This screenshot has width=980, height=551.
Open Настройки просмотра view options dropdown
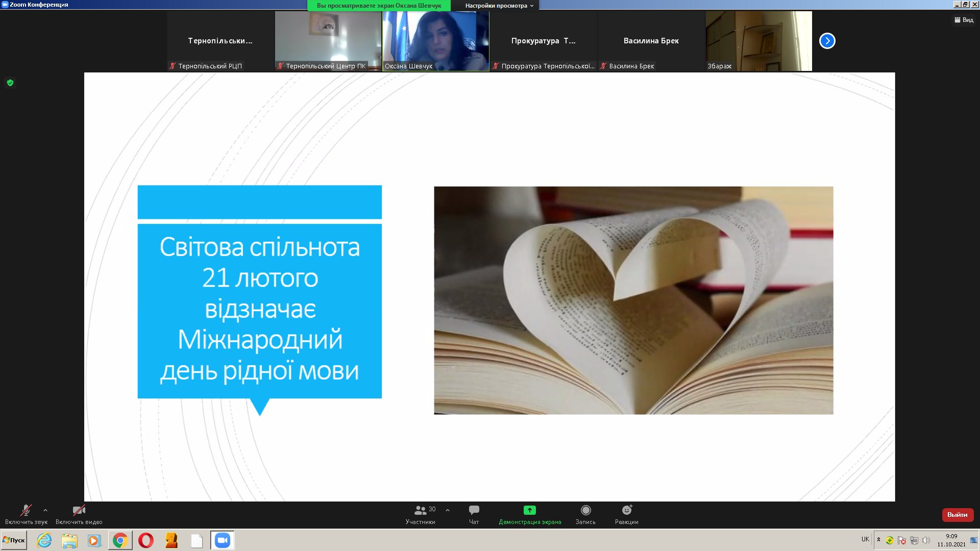click(x=499, y=6)
